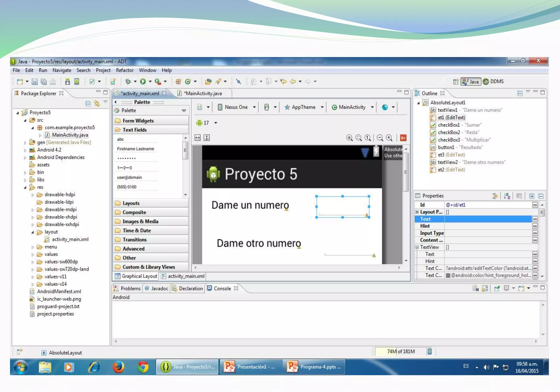Open the Layouts palette category
The image size is (560, 392).
pos(131,203)
